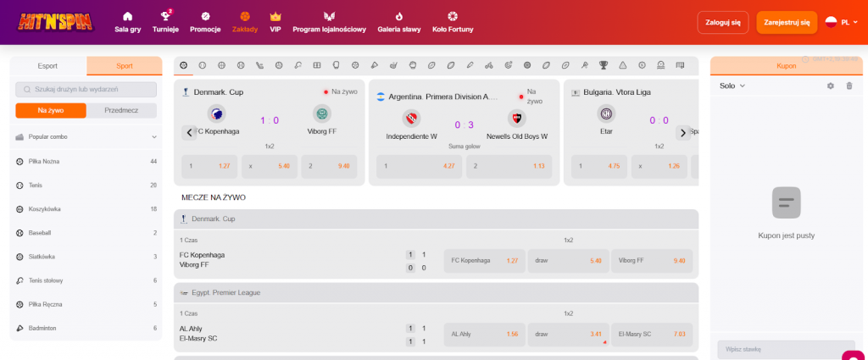Focus the Wpisz stawkę stake field
This screenshot has height=360, width=868.
point(786,349)
